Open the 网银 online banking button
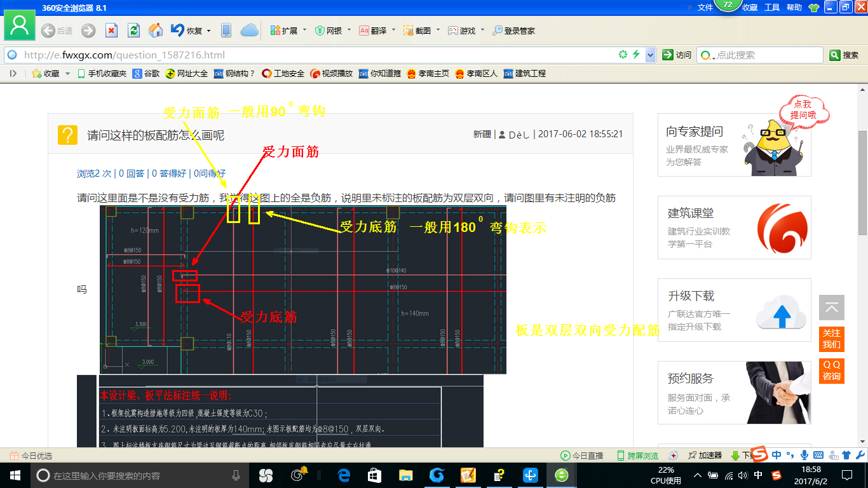This screenshot has width=868, height=488. 329,30
